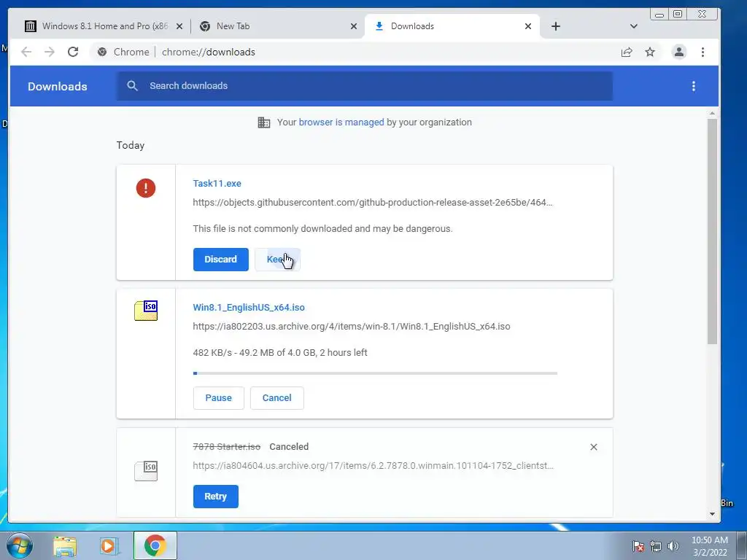Click the Downloads page title
This screenshot has height=560, width=747.
coord(57,86)
